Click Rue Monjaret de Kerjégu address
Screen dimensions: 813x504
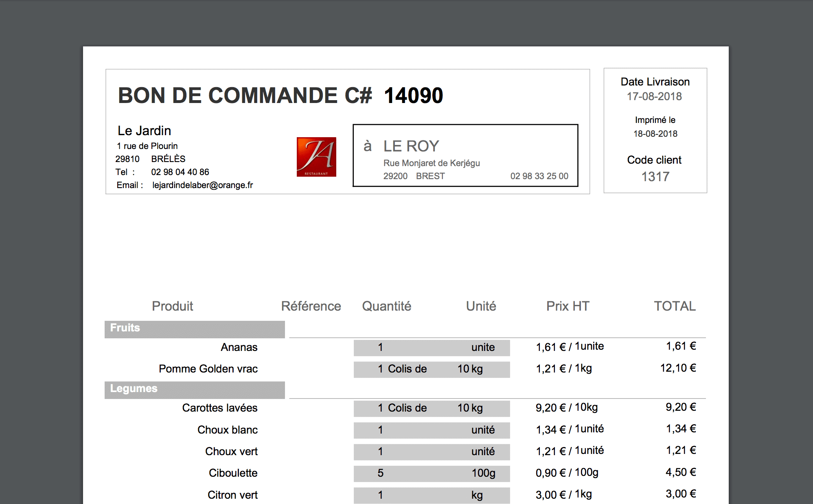click(x=432, y=163)
